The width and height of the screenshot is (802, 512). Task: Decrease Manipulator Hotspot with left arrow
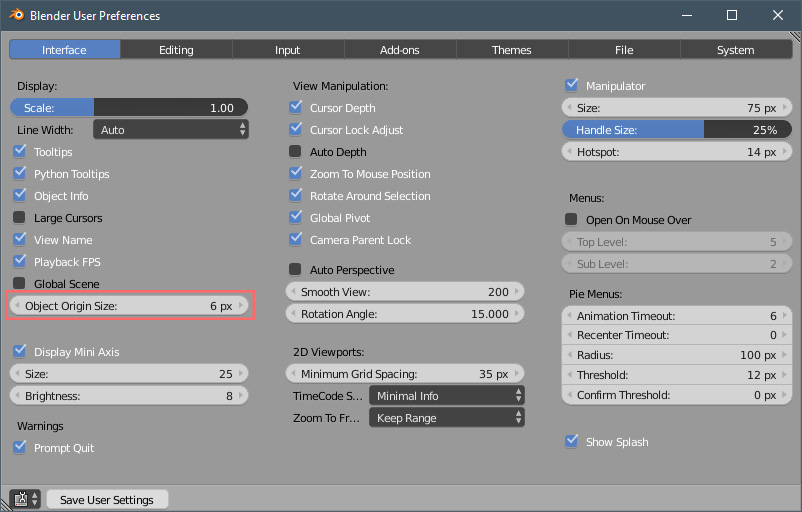(569, 151)
